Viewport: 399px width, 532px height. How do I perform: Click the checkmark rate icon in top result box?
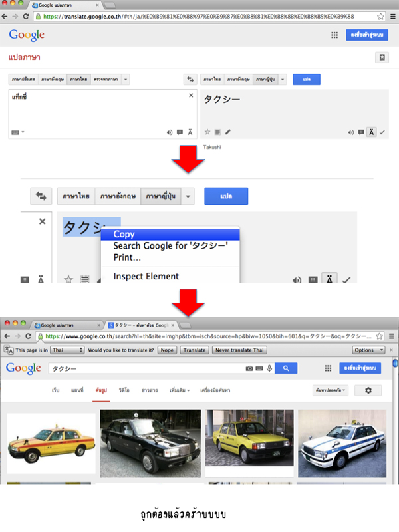point(382,132)
